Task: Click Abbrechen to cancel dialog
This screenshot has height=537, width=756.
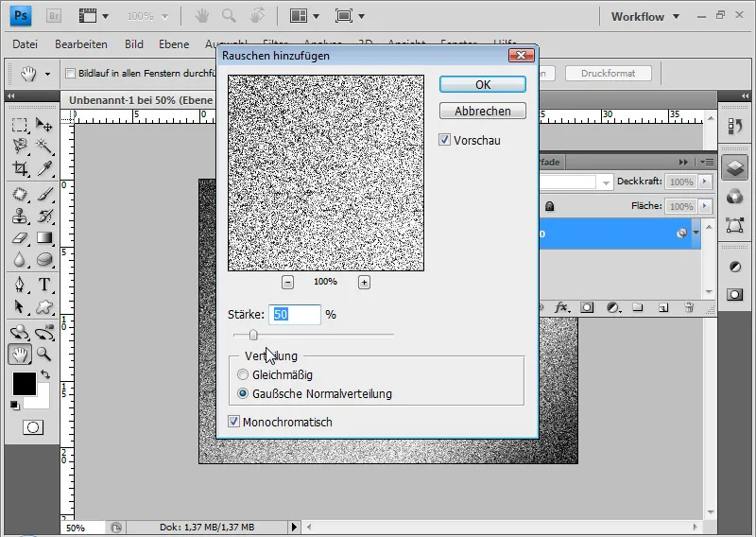Action: [483, 111]
